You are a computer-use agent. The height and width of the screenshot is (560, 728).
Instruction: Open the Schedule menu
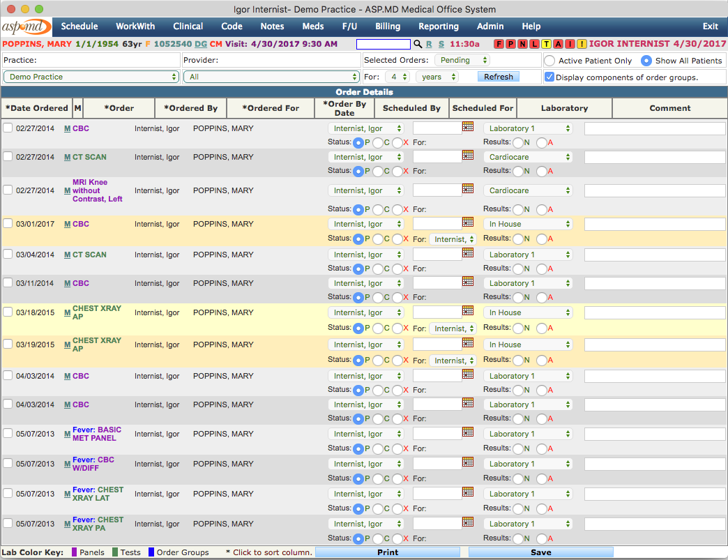click(x=79, y=27)
